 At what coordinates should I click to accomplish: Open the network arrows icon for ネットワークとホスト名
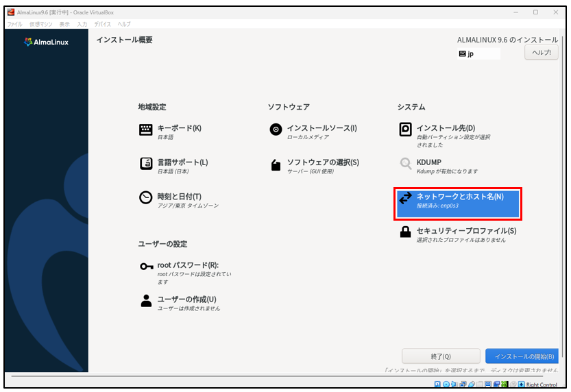[406, 199]
